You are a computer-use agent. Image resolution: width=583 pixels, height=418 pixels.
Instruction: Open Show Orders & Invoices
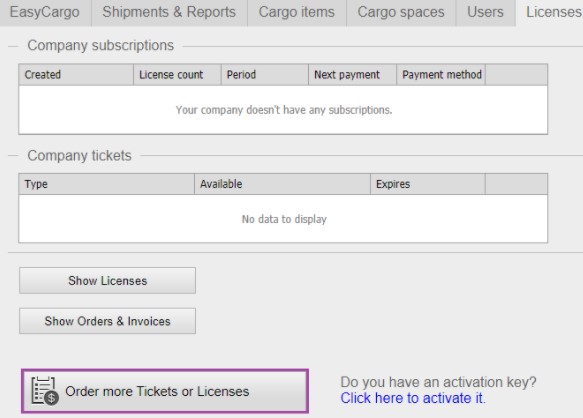(x=107, y=321)
